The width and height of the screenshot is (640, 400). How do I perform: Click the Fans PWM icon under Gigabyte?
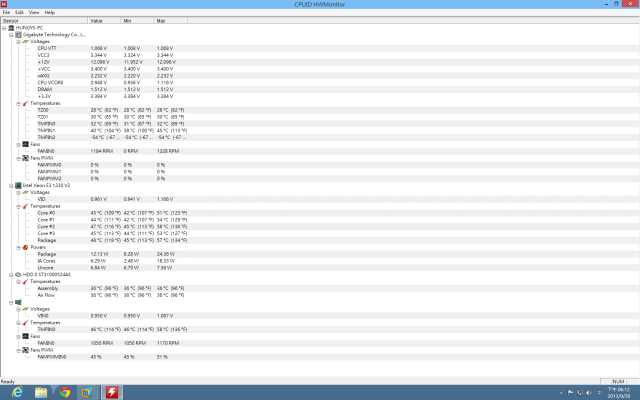(x=25, y=158)
